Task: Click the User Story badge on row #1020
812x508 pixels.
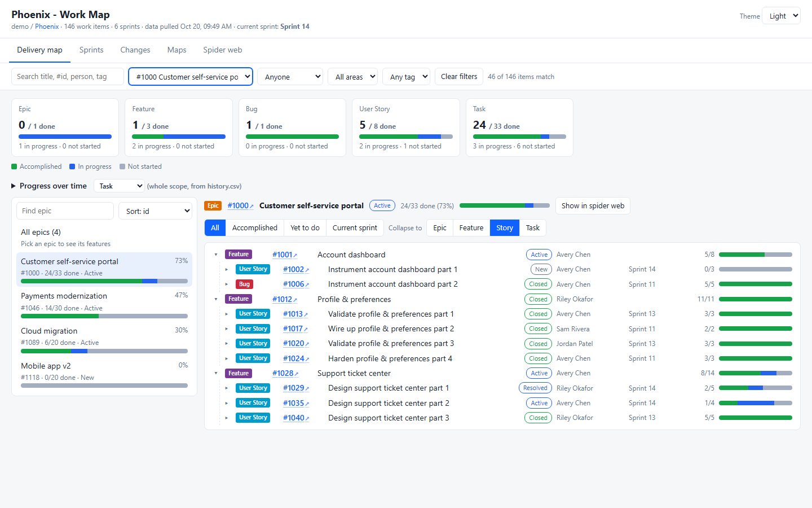Action: 253,344
